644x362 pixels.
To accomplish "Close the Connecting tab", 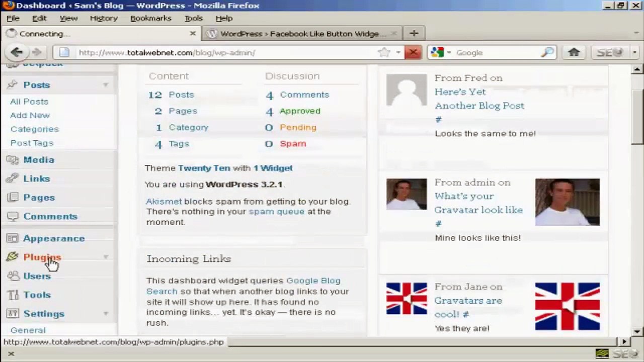I will coord(193,33).
